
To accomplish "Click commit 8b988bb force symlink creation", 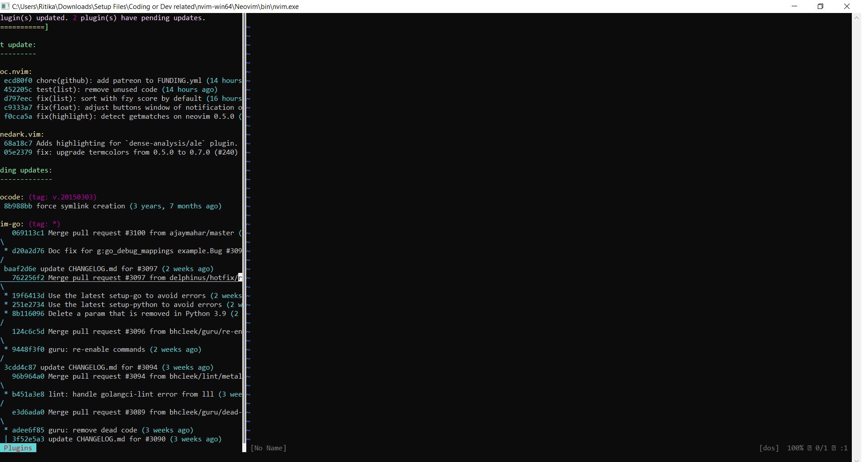I will click(113, 206).
